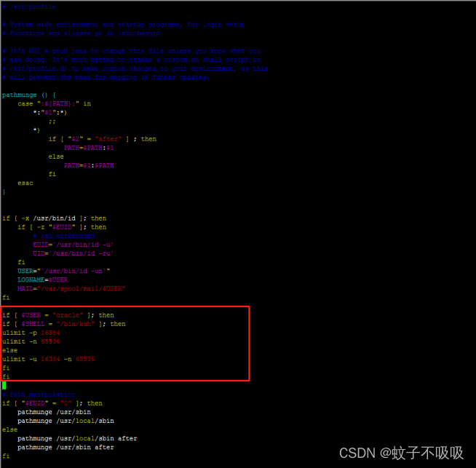The image size is (476, 468).
Task: Click the 'LOGNAME=$USER' line
Action: tap(42, 279)
